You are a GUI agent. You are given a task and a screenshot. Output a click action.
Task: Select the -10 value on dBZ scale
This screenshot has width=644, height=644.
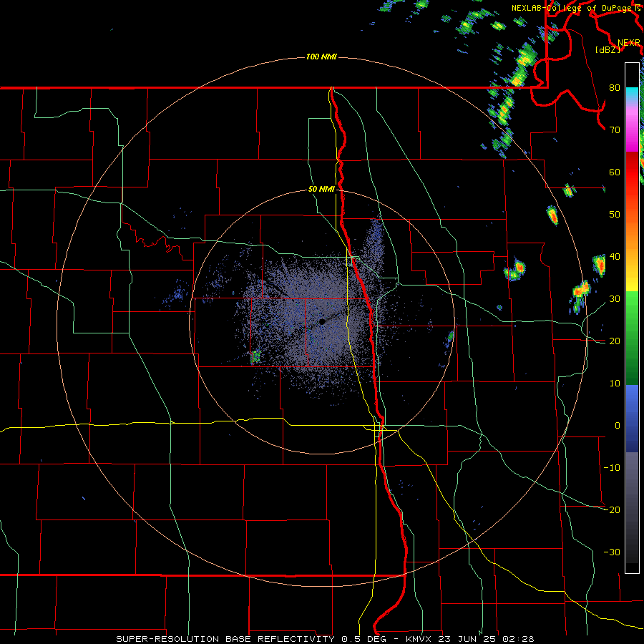(612, 468)
